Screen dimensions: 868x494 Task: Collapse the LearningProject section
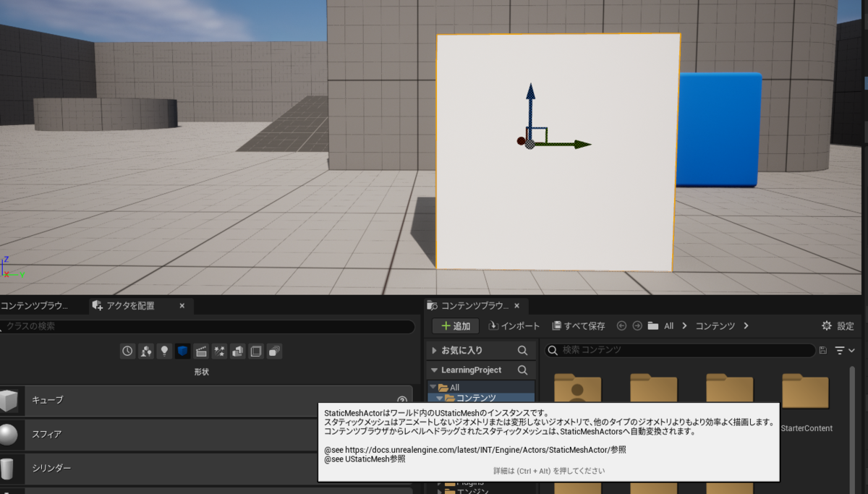[x=434, y=370]
